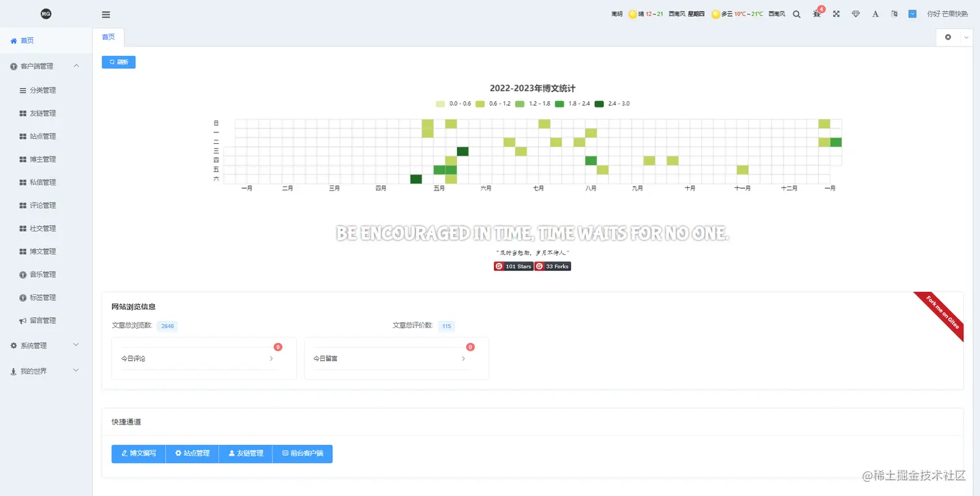Toggle the 2.4 - 3.0 legend swatch
The width and height of the screenshot is (980, 496).
(x=599, y=104)
